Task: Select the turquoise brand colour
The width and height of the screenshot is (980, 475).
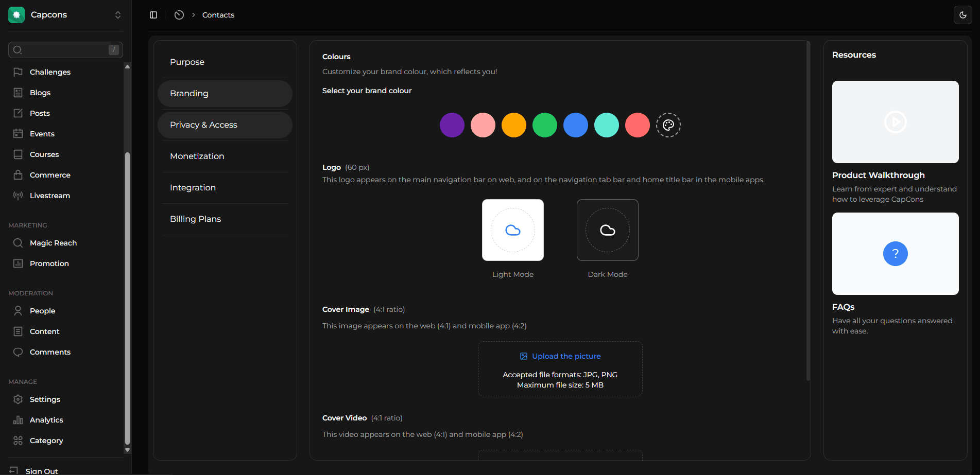Action: click(x=607, y=125)
